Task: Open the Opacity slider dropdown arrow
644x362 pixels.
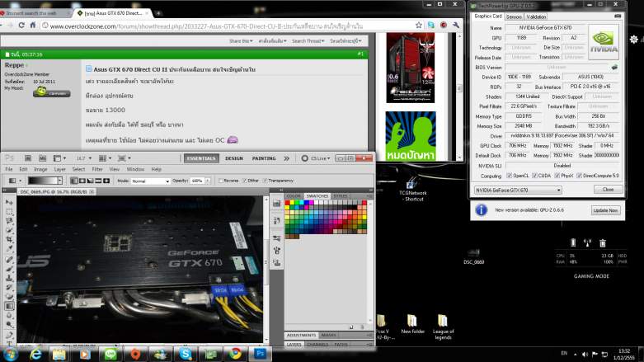Action: (208, 181)
